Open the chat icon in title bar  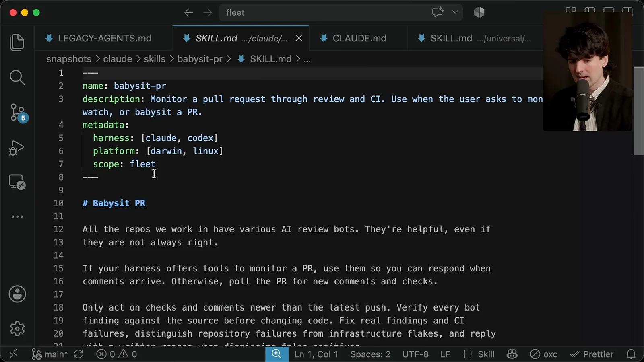click(x=438, y=12)
